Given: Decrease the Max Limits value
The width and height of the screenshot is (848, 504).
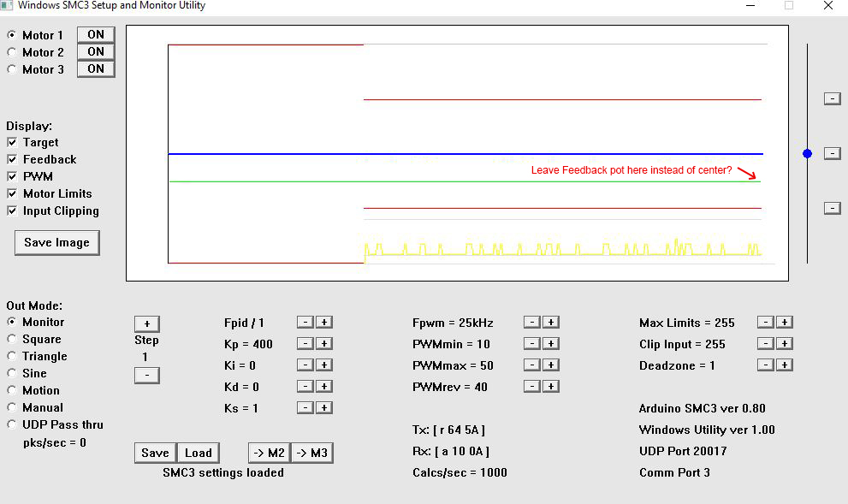Looking at the screenshot, I should point(765,323).
